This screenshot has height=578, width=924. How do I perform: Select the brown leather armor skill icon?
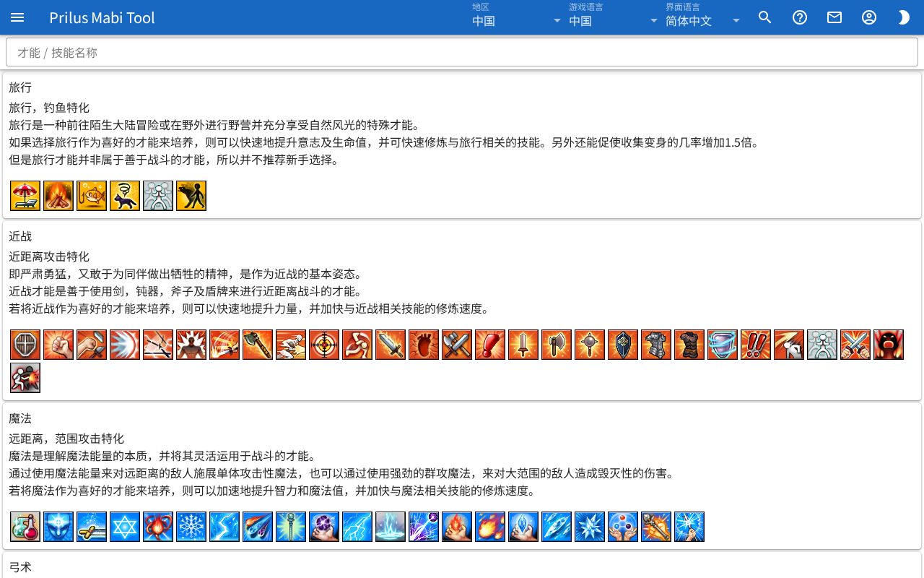[689, 345]
